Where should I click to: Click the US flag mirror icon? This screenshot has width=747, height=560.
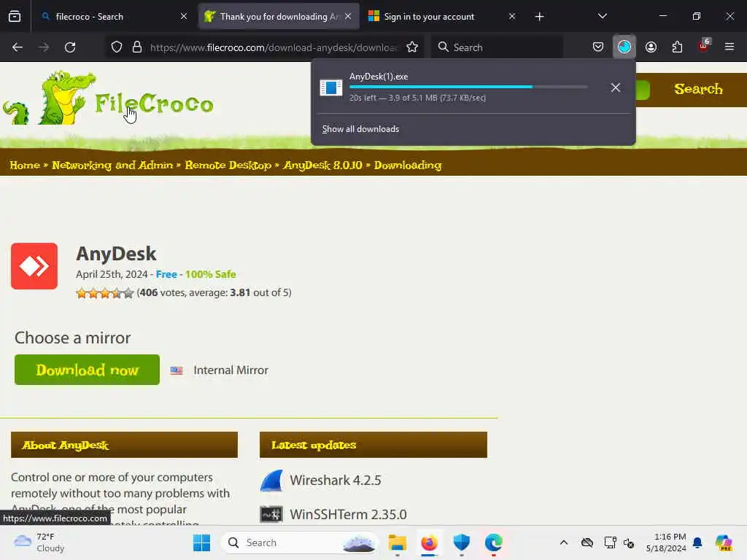177,370
